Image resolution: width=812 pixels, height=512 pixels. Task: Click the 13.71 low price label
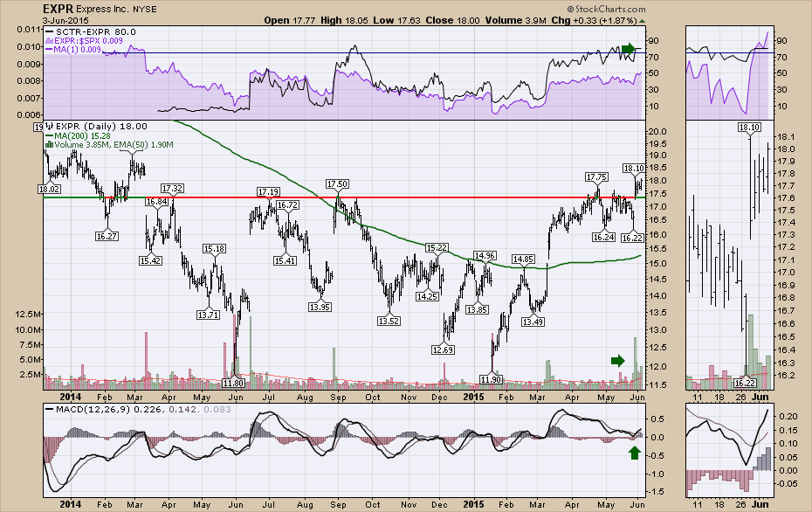point(208,315)
